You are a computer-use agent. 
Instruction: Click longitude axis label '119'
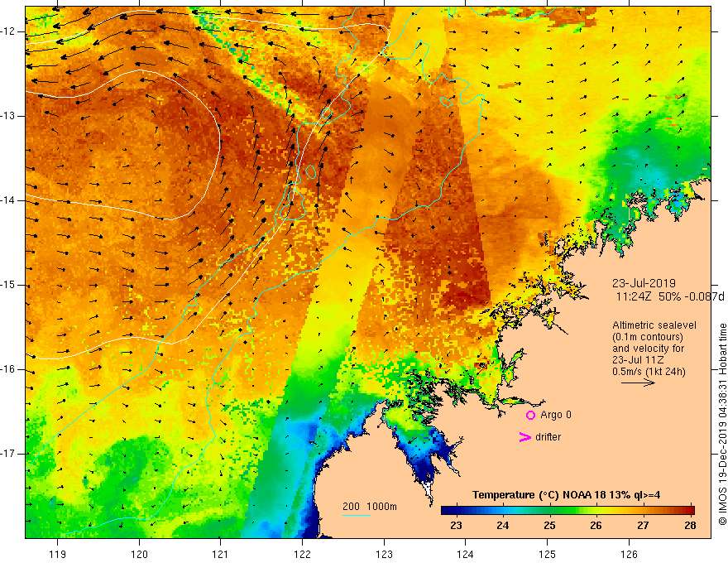pos(58,554)
